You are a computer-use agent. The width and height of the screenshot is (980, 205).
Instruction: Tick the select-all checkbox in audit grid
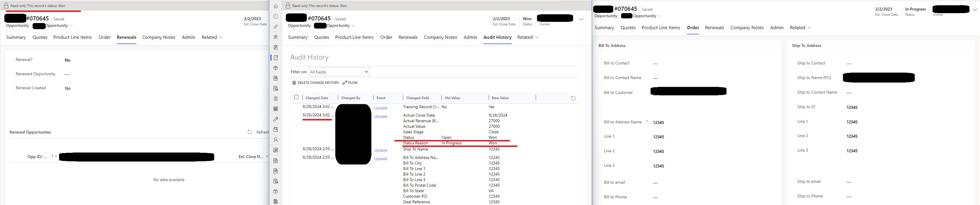[x=296, y=97]
